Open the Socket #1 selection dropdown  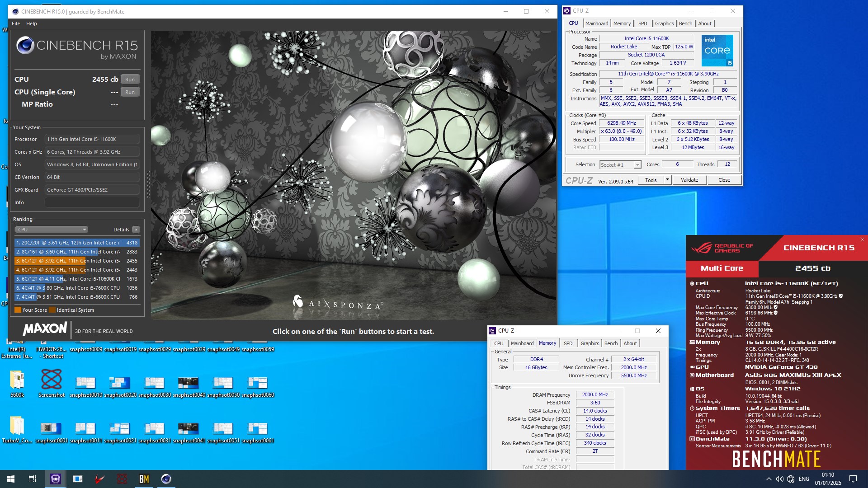620,165
